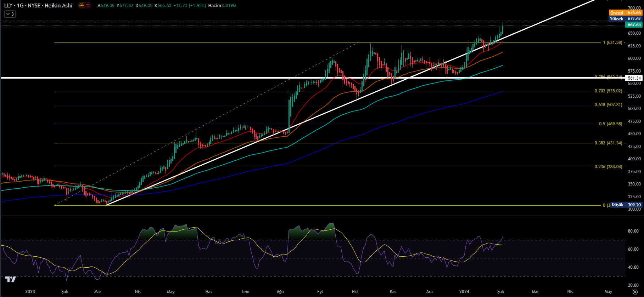Image resolution: width=644 pixels, height=297 pixels.
Task: Click the change text +12.73 (+1.95%)
Action: pos(190,6)
